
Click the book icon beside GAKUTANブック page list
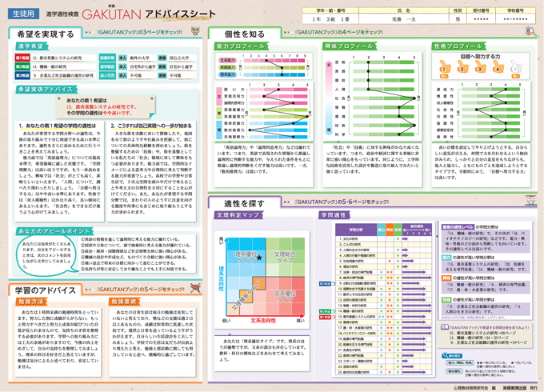pos(445,327)
